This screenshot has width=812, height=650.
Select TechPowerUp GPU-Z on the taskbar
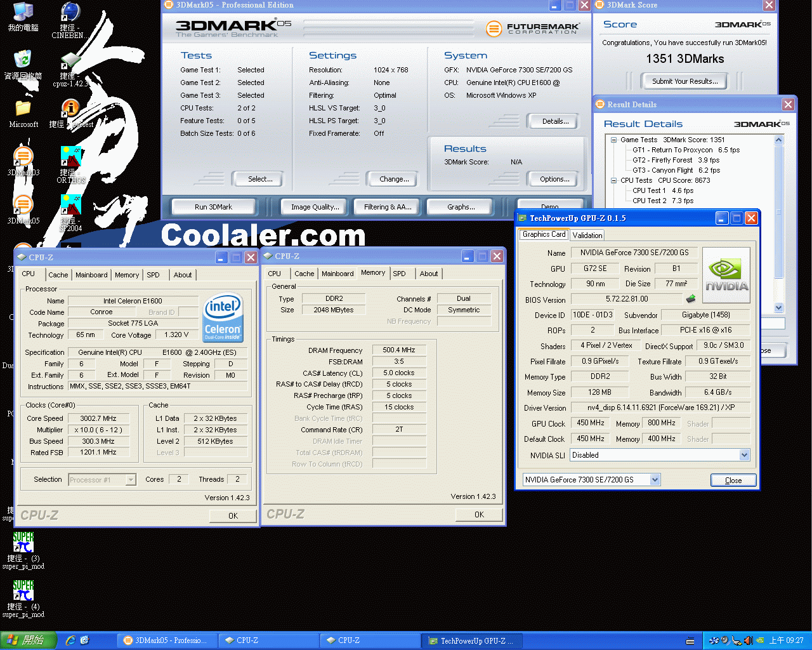point(472,640)
